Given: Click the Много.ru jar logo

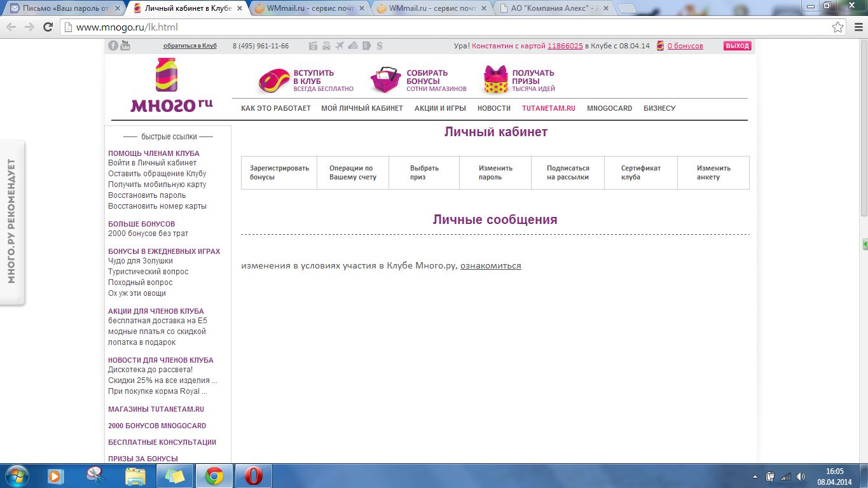Looking at the screenshot, I should [167, 75].
